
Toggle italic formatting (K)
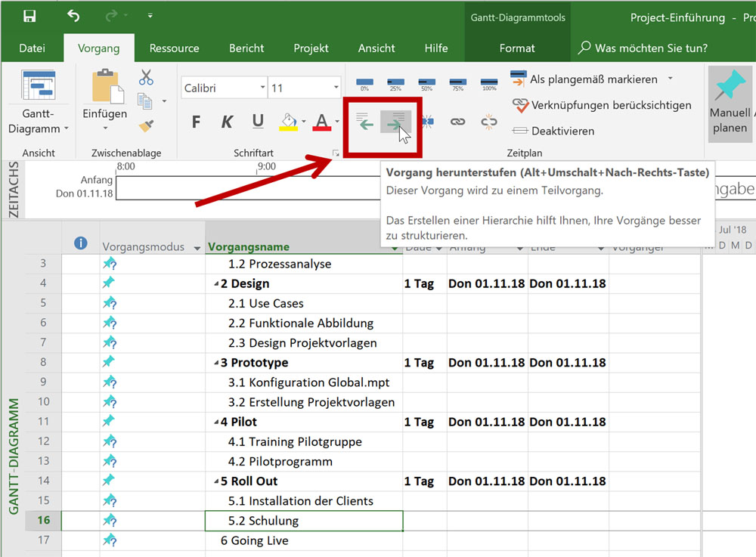[227, 122]
